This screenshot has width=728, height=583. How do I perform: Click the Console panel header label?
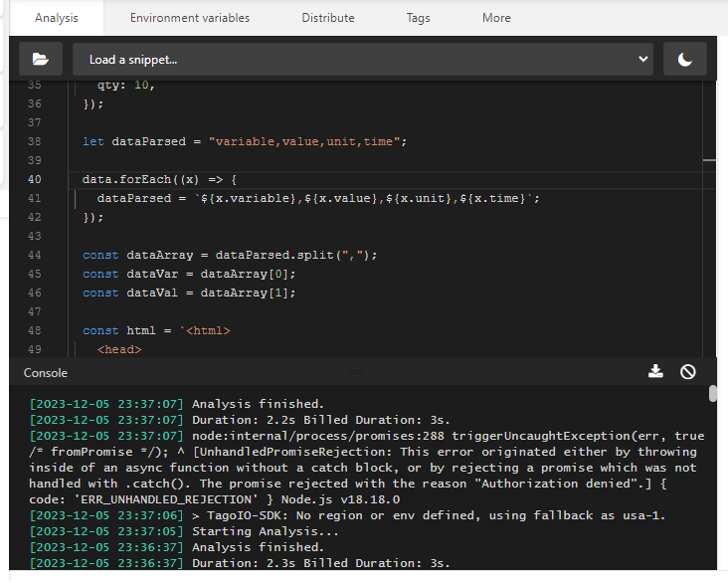click(x=46, y=373)
